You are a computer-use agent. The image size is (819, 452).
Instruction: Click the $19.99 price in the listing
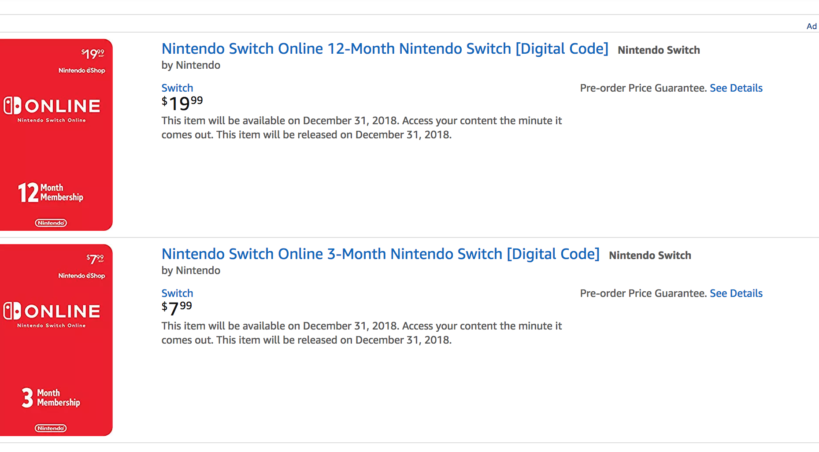click(182, 103)
